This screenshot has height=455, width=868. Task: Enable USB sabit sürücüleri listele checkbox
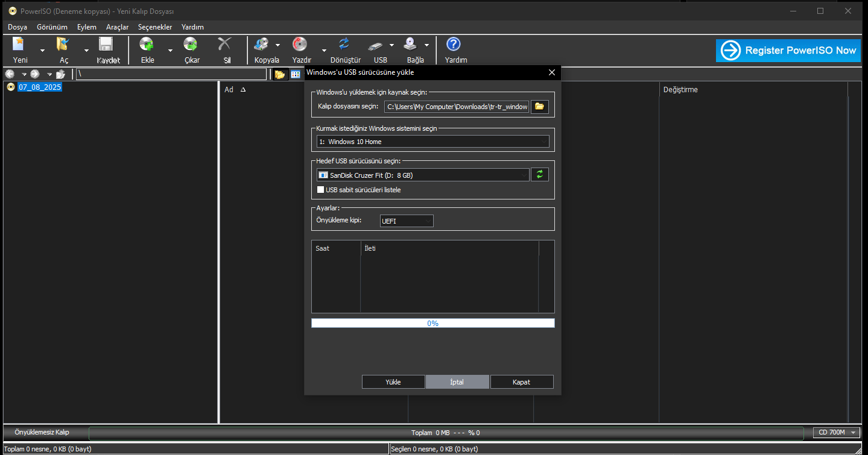[x=321, y=190]
